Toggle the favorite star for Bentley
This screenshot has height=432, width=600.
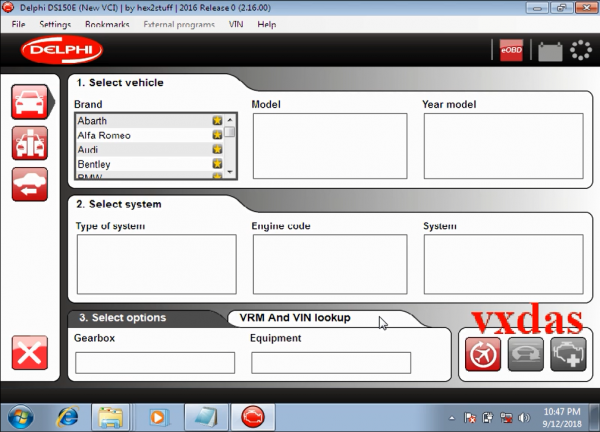click(217, 164)
